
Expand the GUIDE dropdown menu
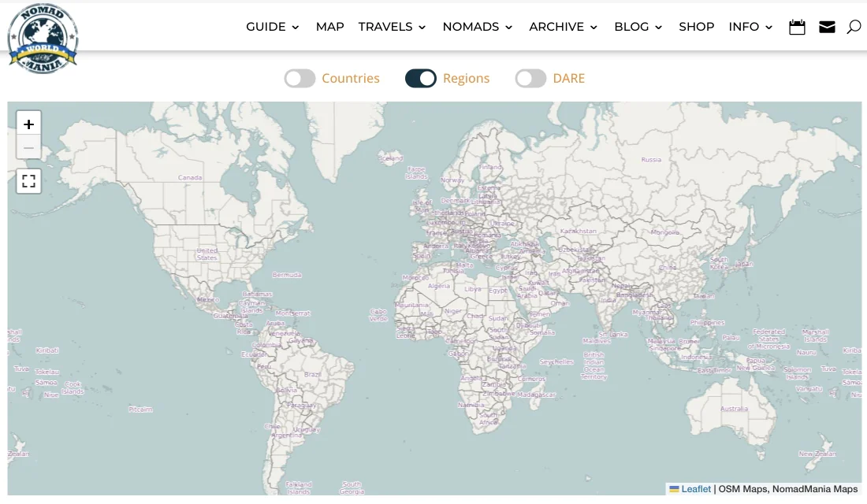273,27
